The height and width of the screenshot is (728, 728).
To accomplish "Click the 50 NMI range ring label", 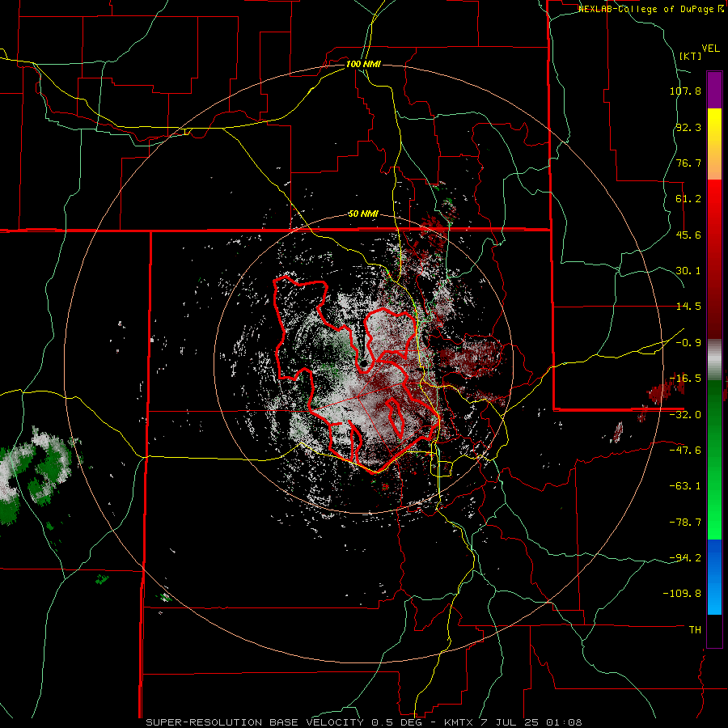I will 363,214.
